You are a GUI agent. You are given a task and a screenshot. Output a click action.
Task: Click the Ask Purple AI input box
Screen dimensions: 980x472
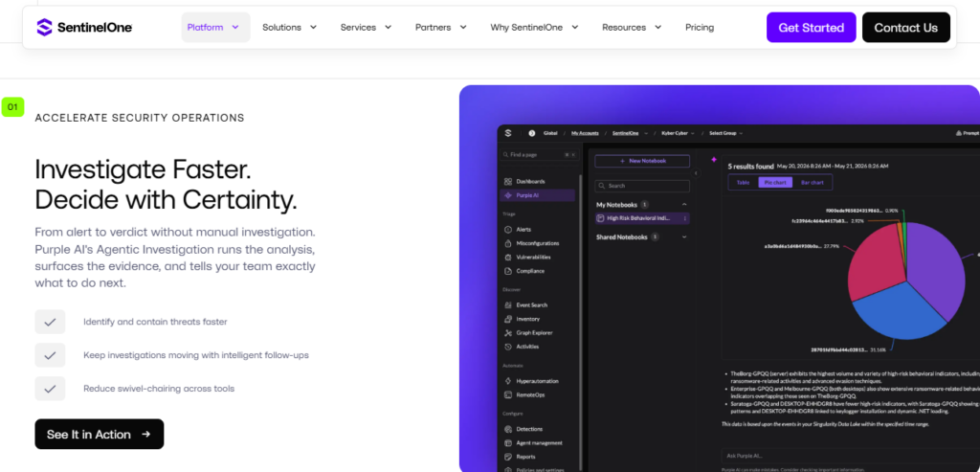point(850,456)
